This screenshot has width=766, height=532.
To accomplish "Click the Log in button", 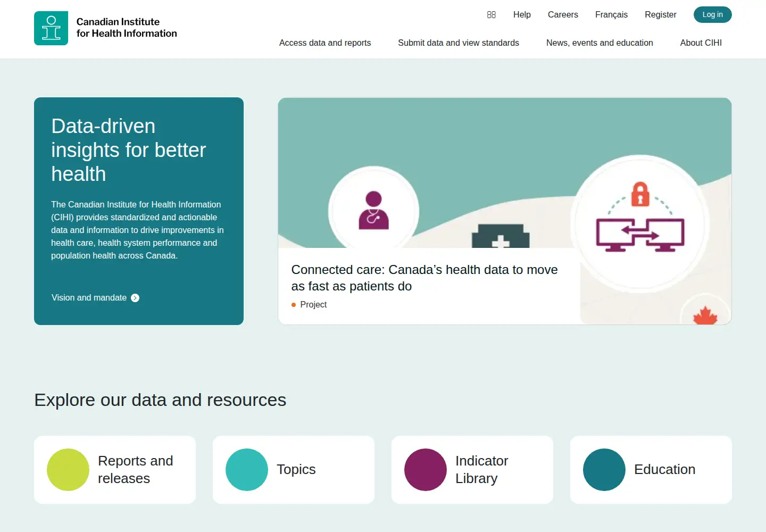I will (712, 14).
